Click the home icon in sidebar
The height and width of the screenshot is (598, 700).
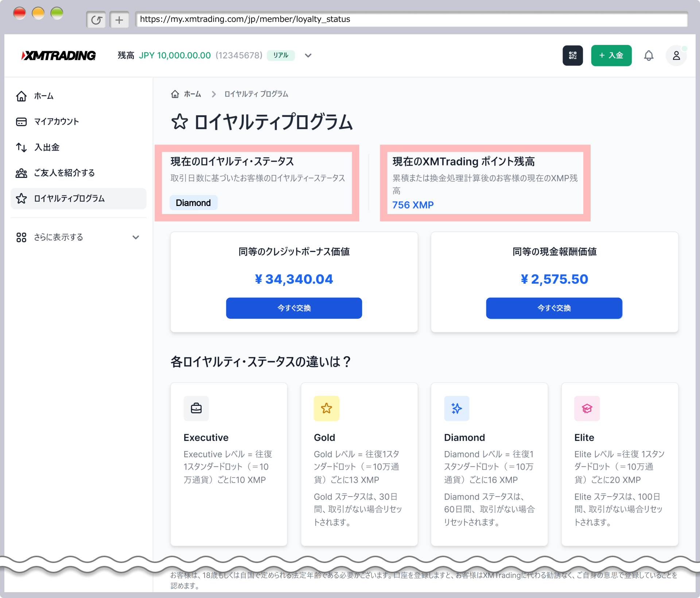(x=22, y=96)
